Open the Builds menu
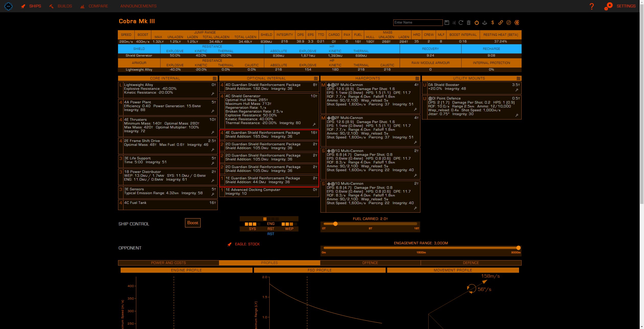Screen dimensions: 644x329 tap(60, 6)
